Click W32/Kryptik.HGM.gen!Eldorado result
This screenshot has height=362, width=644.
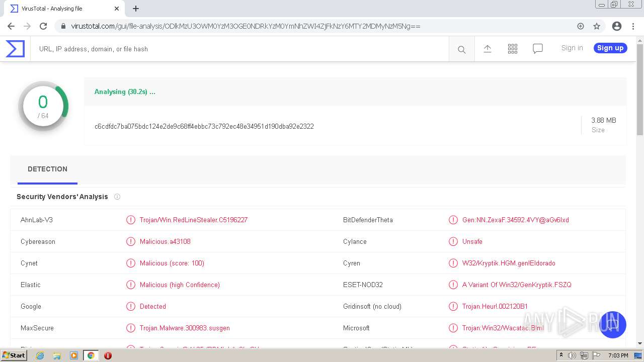coord(509,263)
